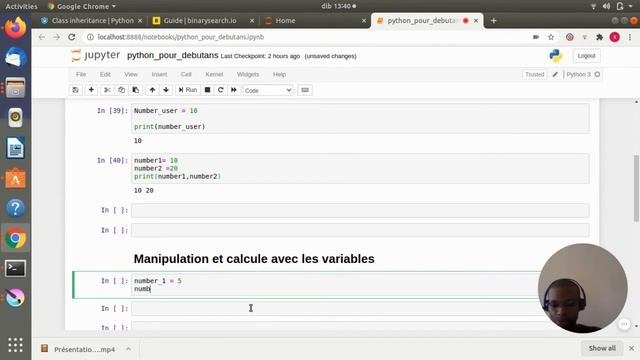Bookmark this page with the star icon

pyautogui.click(x=551, y=37)
